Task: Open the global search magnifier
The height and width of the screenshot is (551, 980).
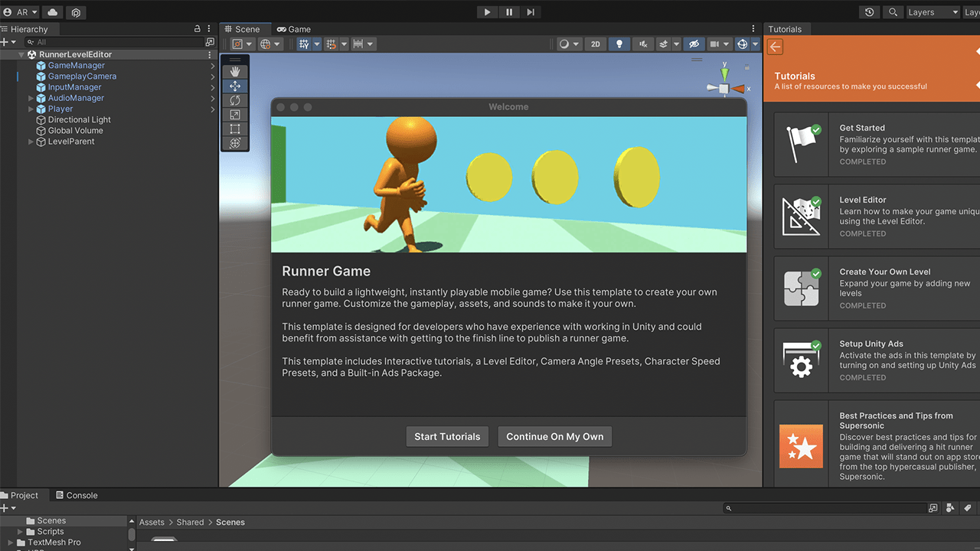Action: coord(893,12)
